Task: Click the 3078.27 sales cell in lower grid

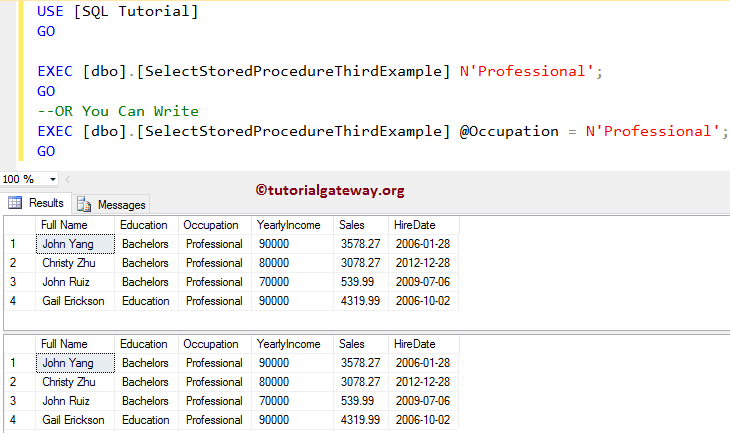Action: pyautogui.click(x=361, y=382)
